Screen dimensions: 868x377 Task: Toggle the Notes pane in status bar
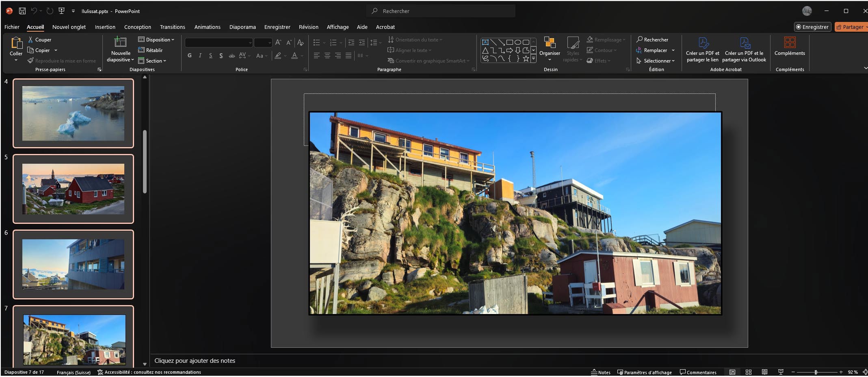601,372
